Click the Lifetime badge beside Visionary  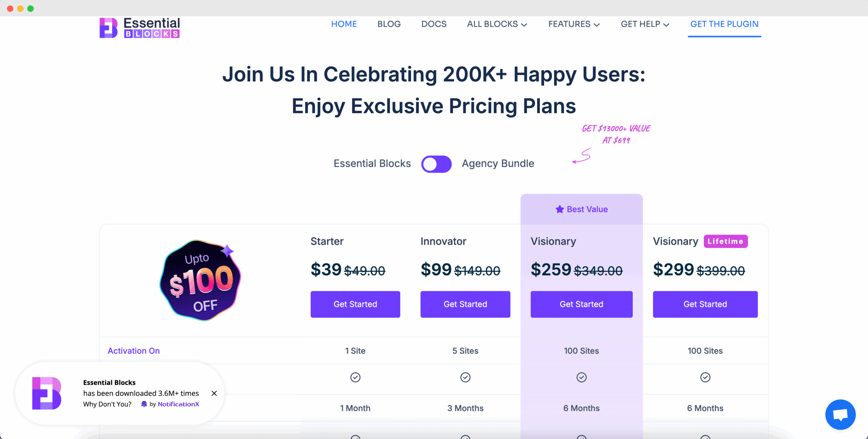coord(726,241)
